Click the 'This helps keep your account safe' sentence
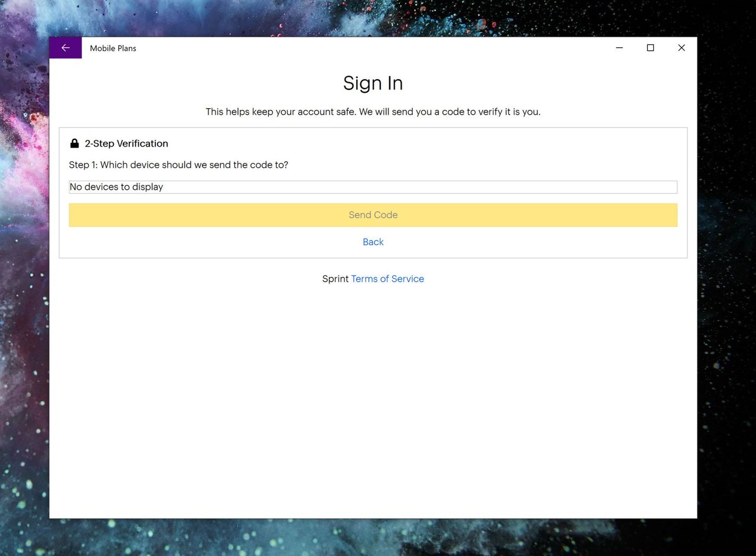Screen dimensions: 756x556 click(373, 112)
